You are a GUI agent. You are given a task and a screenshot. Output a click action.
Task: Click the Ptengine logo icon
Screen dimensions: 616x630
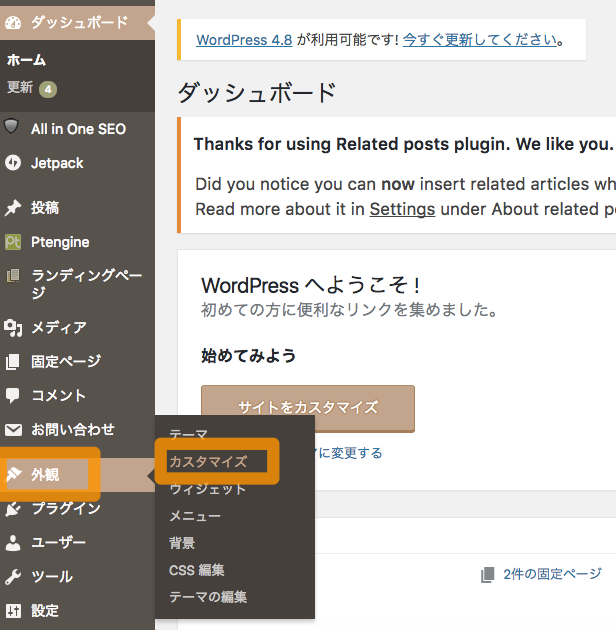13,242
